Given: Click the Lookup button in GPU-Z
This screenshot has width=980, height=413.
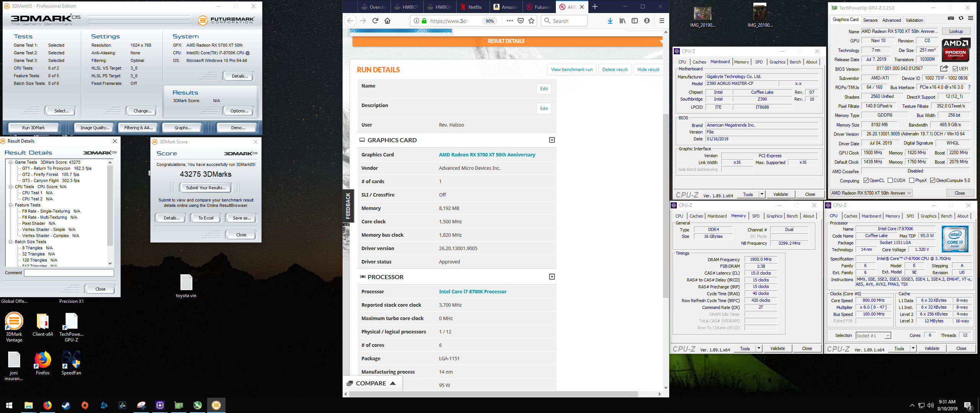Looking at the screenshot, I should click(x=956, y=31).
